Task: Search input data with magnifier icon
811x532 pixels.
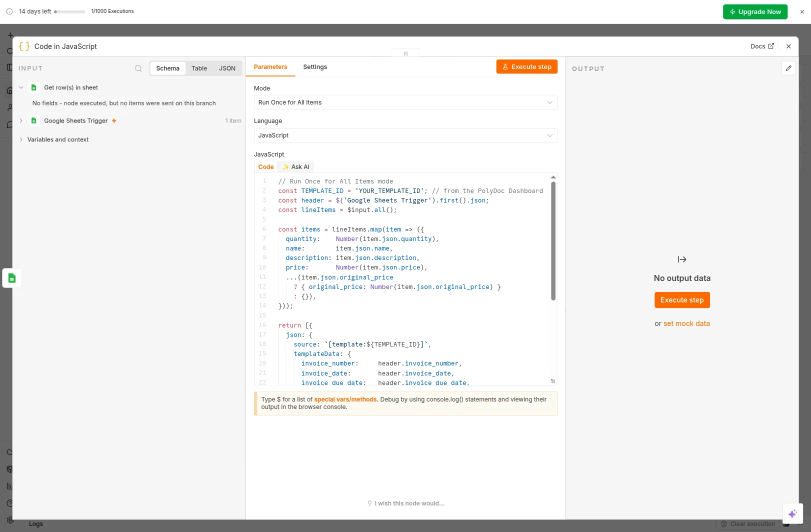Action: coord(138,68)
